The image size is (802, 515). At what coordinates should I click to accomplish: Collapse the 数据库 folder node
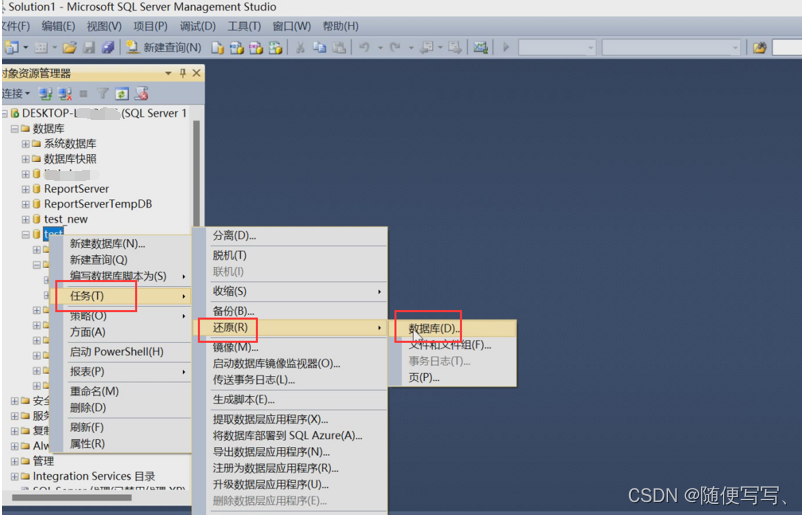14,129
